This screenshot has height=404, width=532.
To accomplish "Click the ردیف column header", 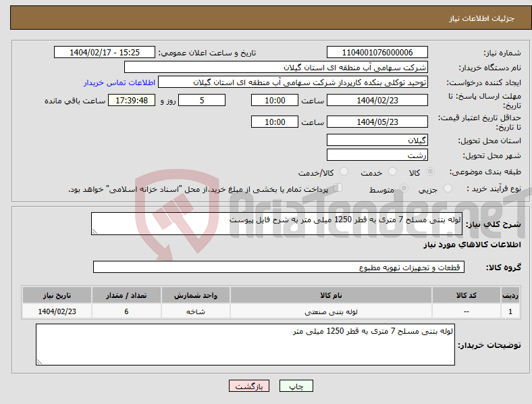I will (x=510, y=295).
